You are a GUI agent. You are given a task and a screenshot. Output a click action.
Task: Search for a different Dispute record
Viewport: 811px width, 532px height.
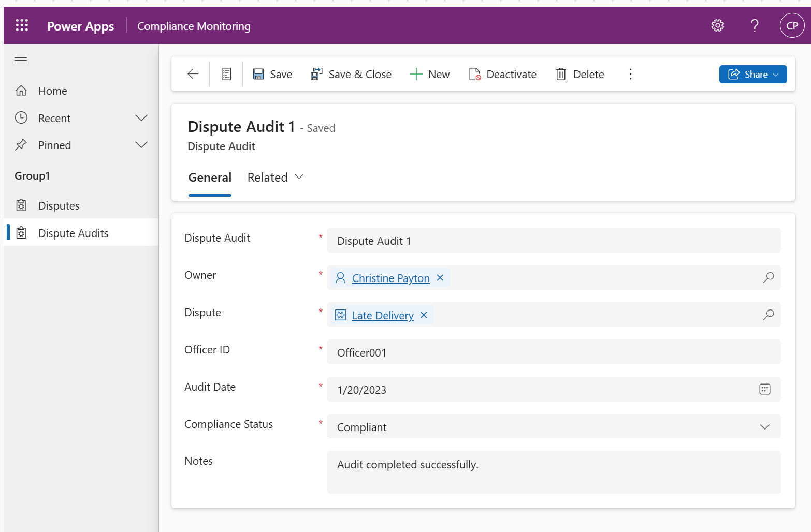click(769, 315)
